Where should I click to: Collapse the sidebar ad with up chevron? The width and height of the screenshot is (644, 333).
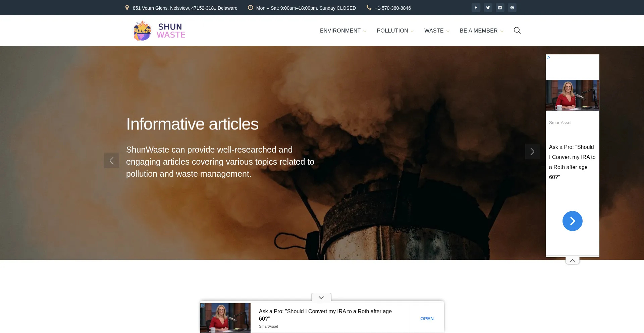[x=572, y=261]
